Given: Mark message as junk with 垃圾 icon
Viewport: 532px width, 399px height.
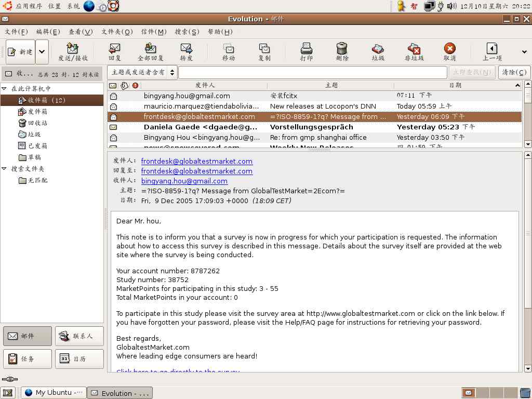Looking at the screenshot, I should 378,52.
